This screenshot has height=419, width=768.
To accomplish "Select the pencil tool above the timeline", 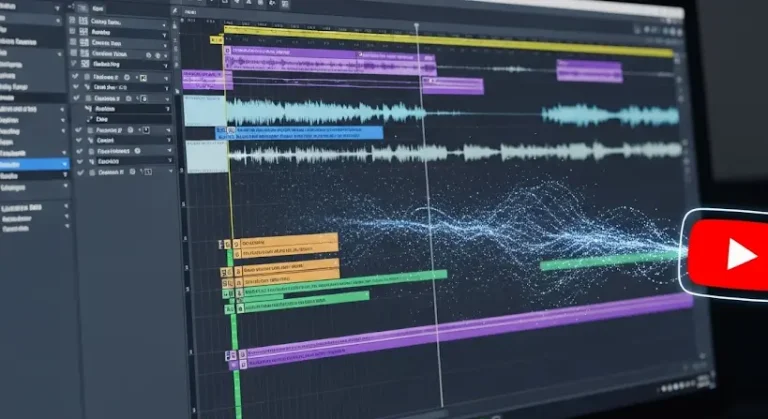I will coord(175,10).
